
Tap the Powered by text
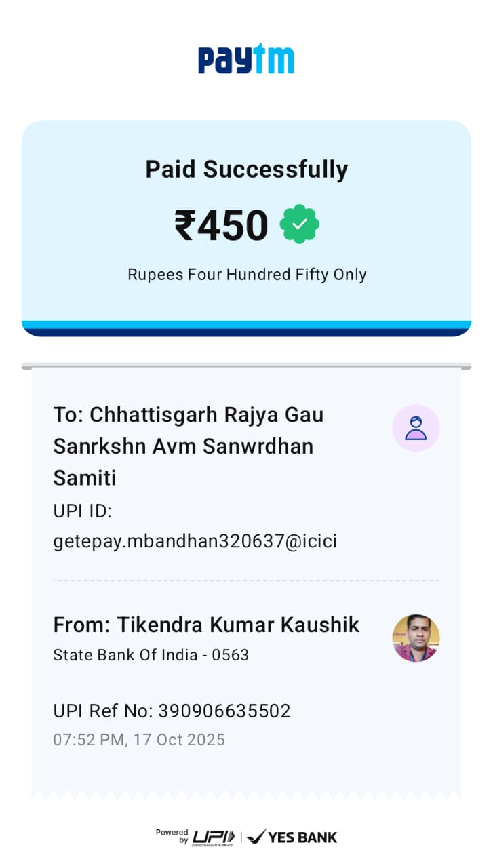172,836
